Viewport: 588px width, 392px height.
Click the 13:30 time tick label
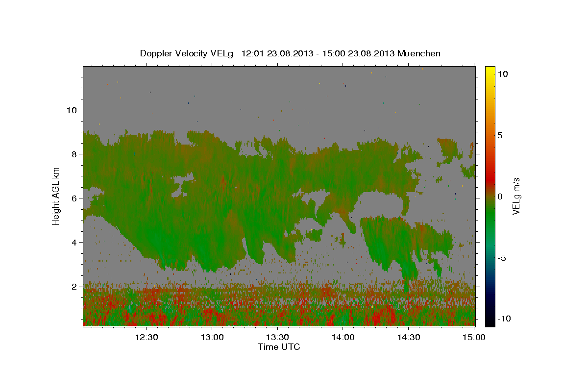point(278,338)
